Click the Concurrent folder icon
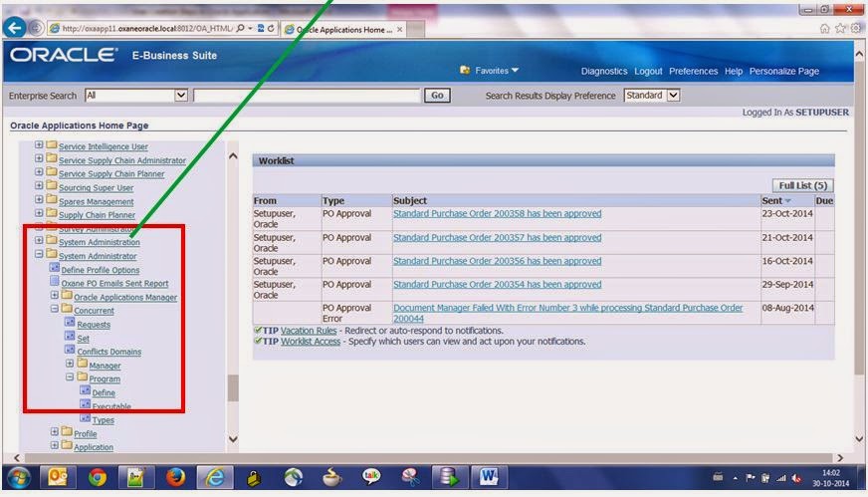Image resolution: width=868 pixels, height=497 pixels. pyautogui.click(x=67, y=308)
